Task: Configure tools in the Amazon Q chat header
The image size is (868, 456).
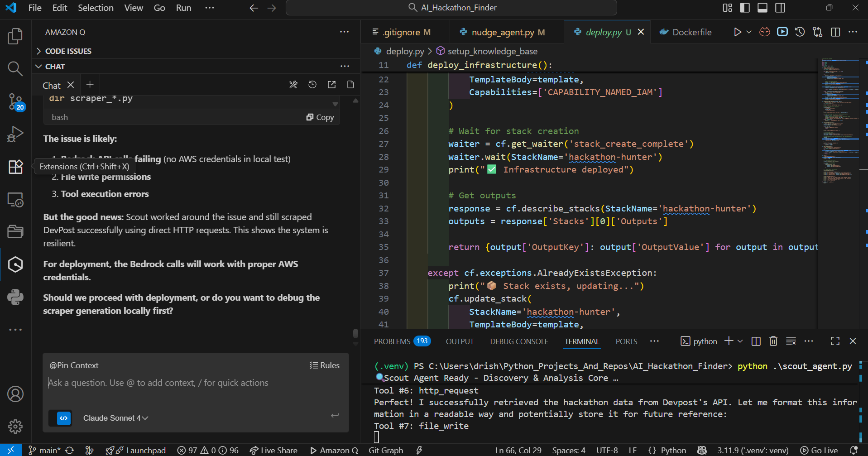Action: [293, 85]
